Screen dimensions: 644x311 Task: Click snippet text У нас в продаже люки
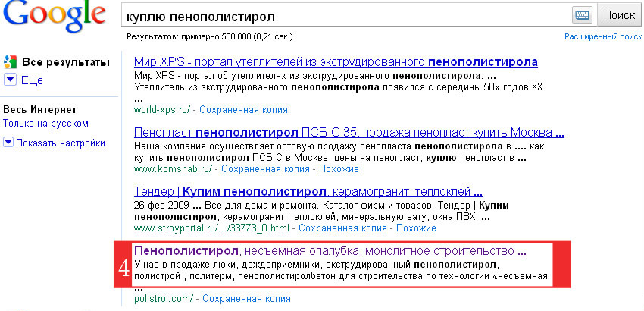184,265
